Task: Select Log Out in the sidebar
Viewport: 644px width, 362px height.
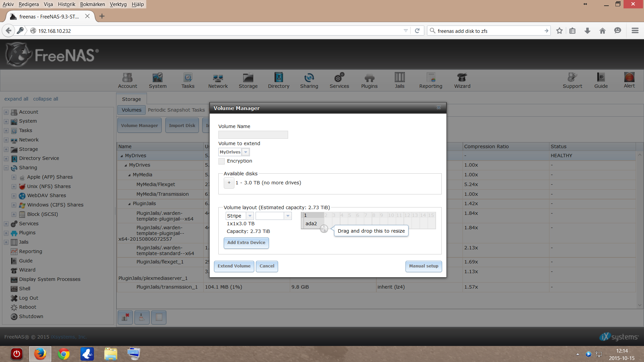Action: [x=29, y=298]
